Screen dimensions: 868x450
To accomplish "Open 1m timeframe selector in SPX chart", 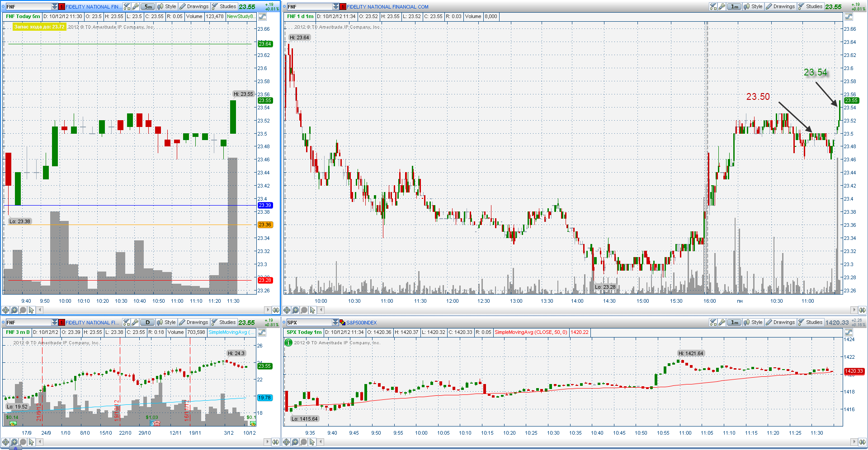I will pyautogui.click(x=735, y=322).
